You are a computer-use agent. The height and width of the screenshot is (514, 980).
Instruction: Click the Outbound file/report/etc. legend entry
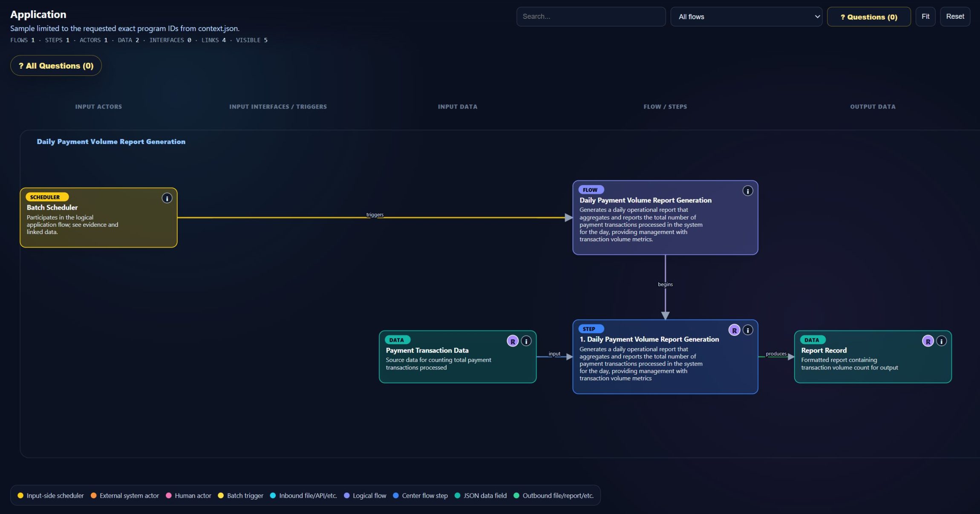553,496
